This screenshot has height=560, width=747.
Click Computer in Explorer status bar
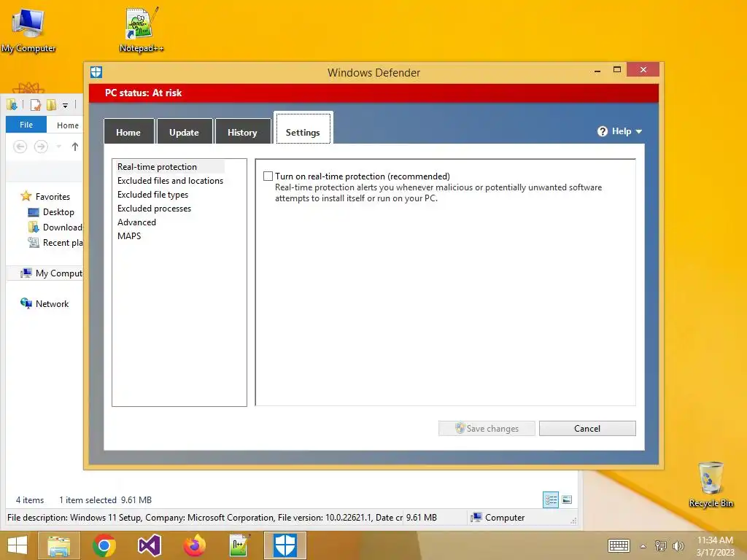coord(498,518)
